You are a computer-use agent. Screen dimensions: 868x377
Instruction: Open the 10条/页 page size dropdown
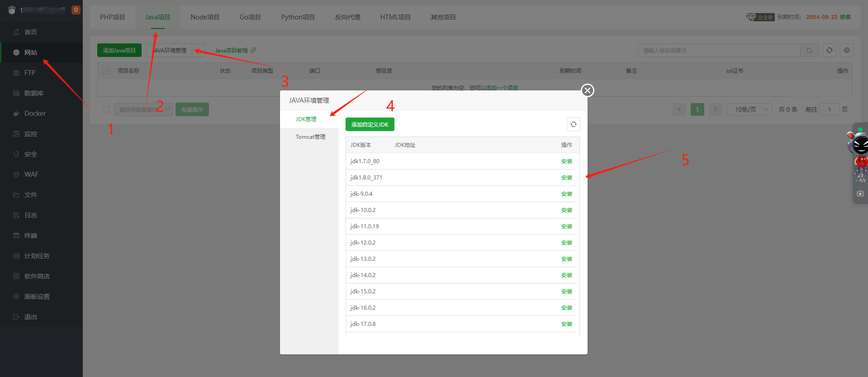[x=749, y=109]
